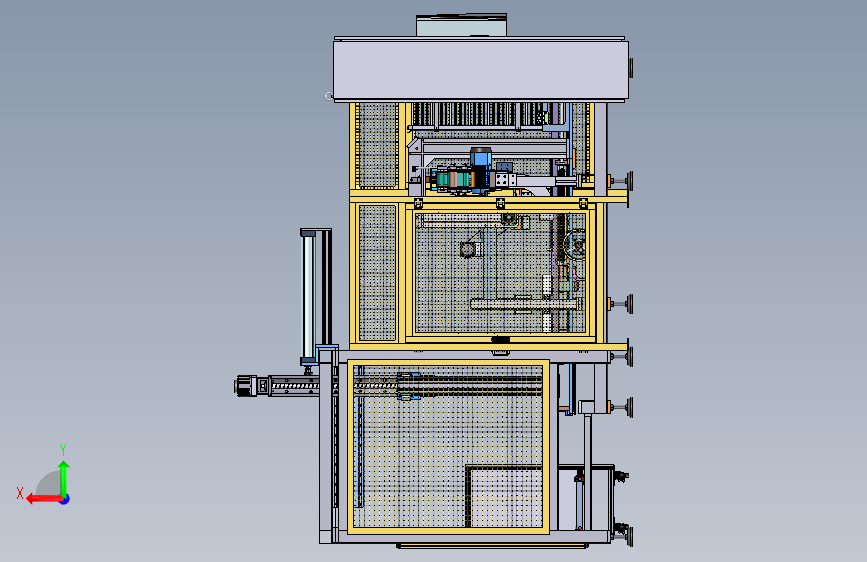This screenshot has height=562, width=867.
Task: Select the lower yellow-framed mesh guard door
Action: 448,447
